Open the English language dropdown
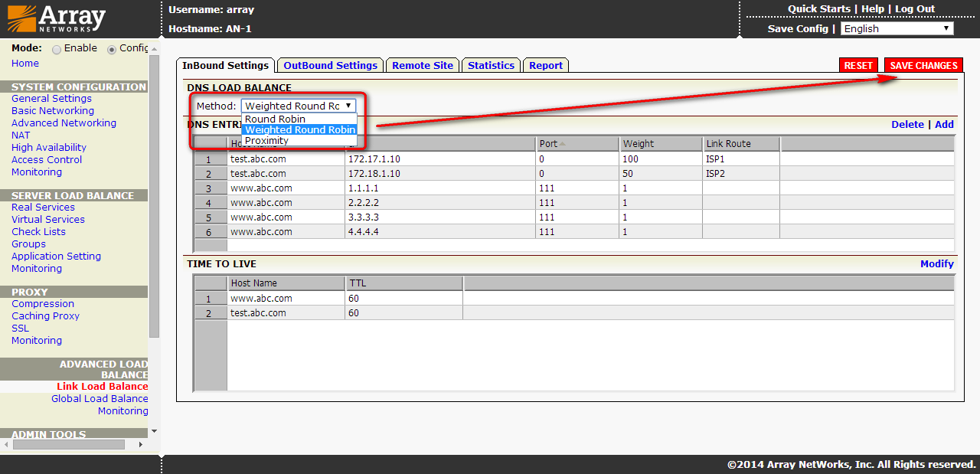 [x=897, y=28]
